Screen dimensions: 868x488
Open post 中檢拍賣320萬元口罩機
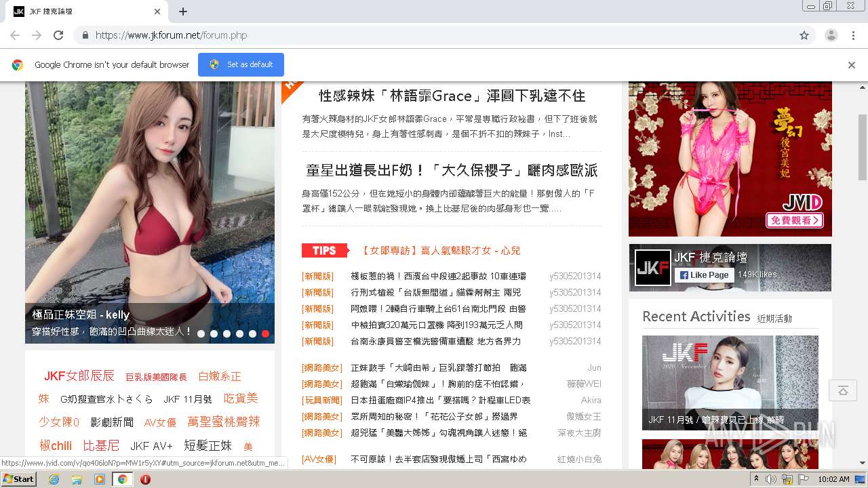click(437, 325)
